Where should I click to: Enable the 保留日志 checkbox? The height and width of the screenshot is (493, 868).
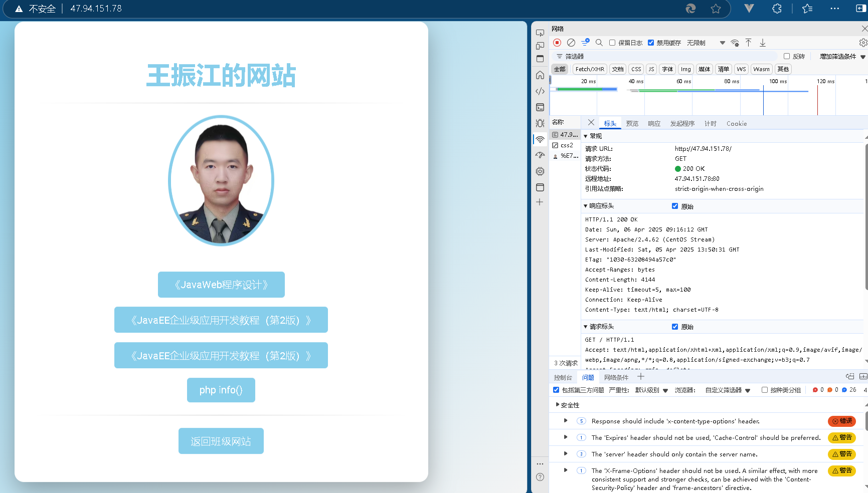pos(612,43)
